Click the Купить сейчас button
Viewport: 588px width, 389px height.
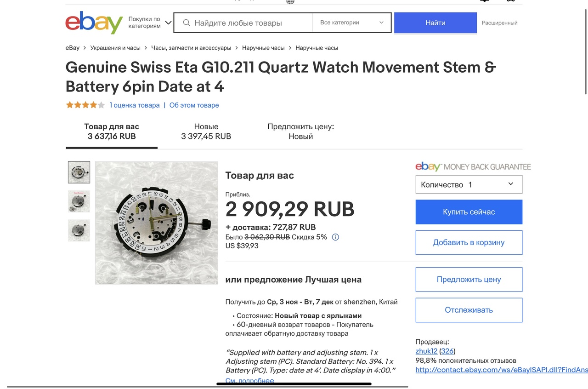click(x=469, y=212)
